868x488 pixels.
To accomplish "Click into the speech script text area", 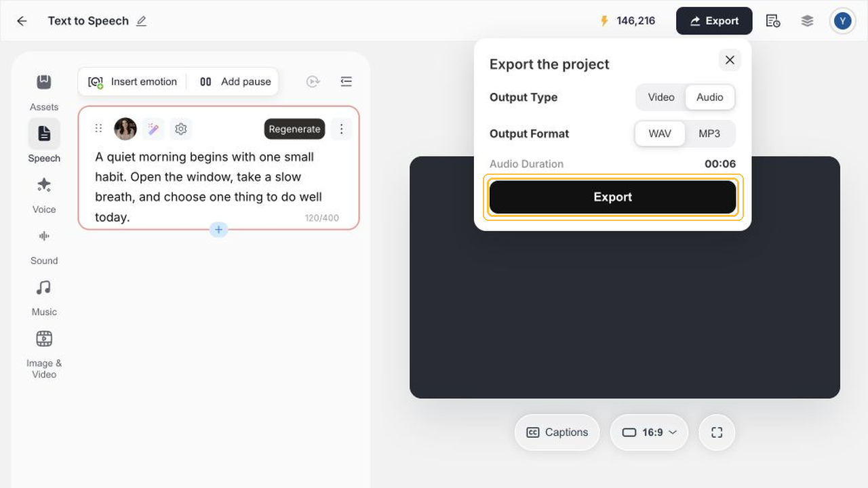I will click(209, 187).
